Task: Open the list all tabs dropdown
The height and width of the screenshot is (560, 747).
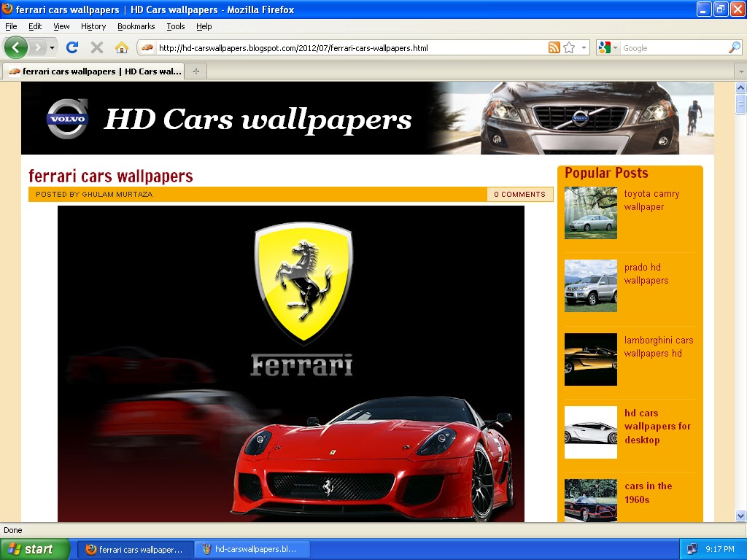Action: [x=741, y=71]
